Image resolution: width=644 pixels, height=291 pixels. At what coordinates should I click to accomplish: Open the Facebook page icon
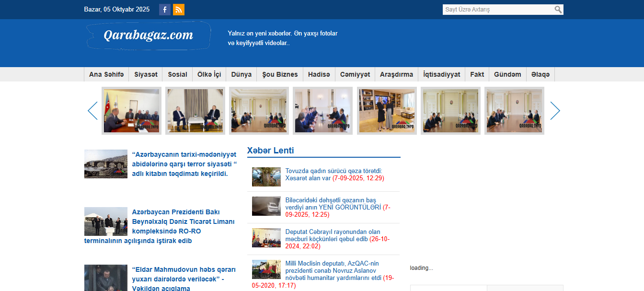[x=164, y=10]
